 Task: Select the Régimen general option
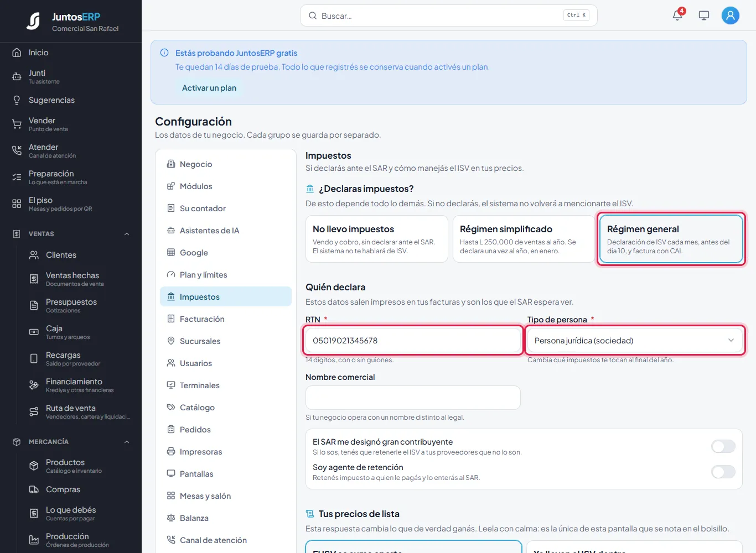point(671,239)
